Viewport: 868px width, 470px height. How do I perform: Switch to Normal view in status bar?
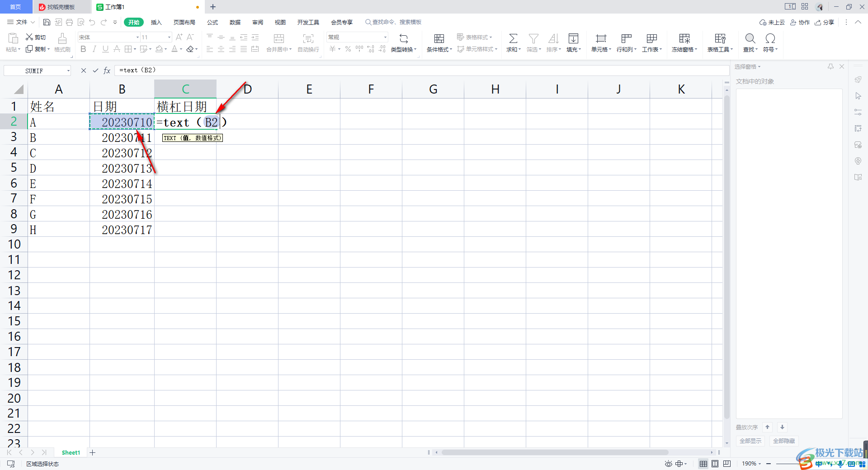703,464
